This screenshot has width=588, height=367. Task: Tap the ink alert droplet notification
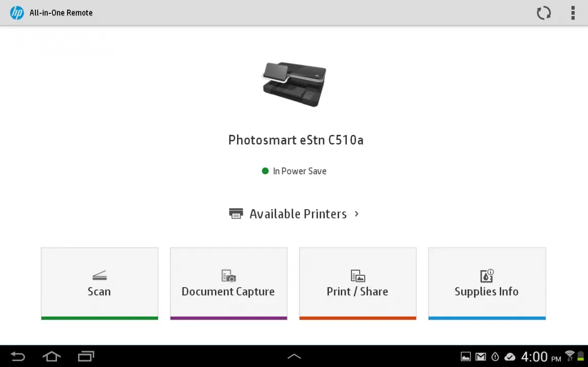pos(495,357)
